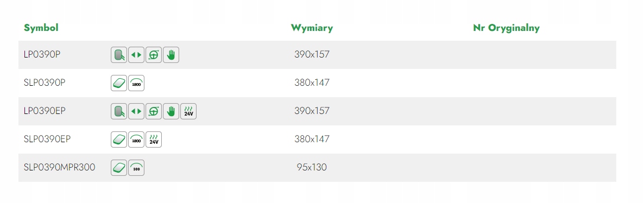Screen dimensions: 644x203
Task: Select the Nr Oryginalny column header
Action: pyautogui.click(x=507, y=28)
